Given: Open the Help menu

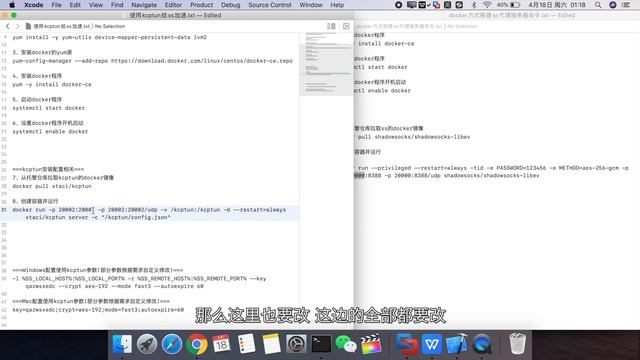Looking at the screenshot, I should coord(337,5).
